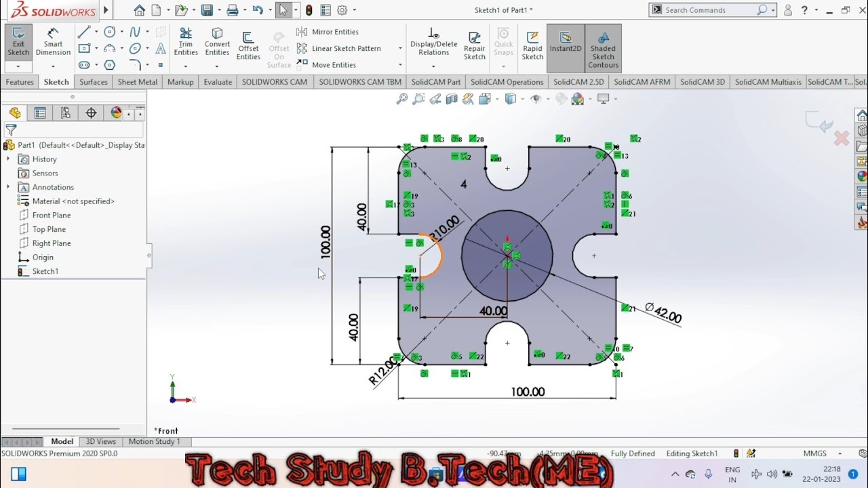The height and width of the screenshot is (488, 868).
Task: Expand the Annotations tree node
Action: (x=8, y=187)
